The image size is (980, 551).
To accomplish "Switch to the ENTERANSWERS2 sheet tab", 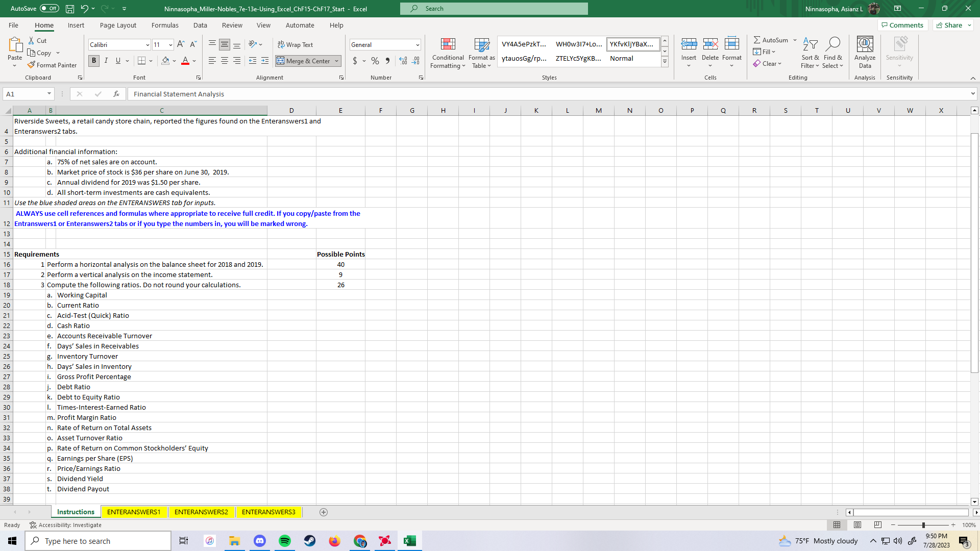I will click(x=201, y=512).
